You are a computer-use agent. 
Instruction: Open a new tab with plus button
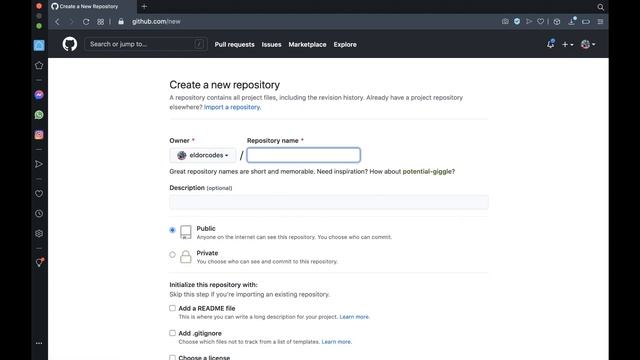tap(144, 6)
